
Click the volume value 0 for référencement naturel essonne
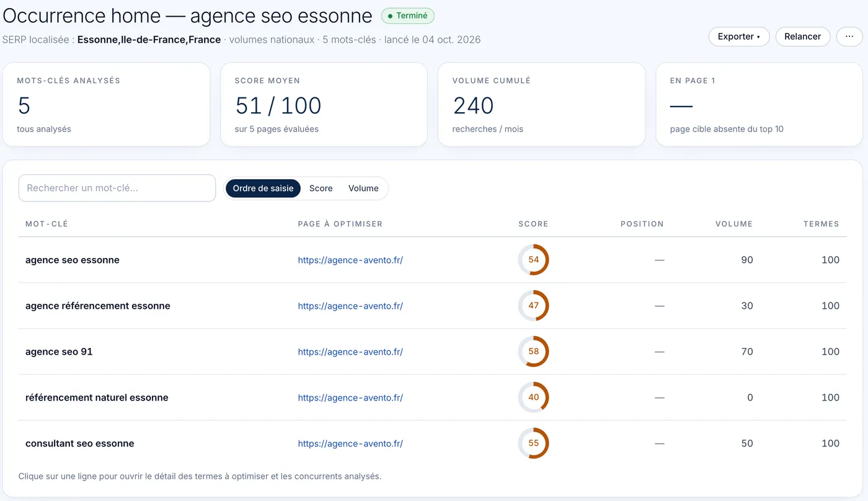point(750,397)
